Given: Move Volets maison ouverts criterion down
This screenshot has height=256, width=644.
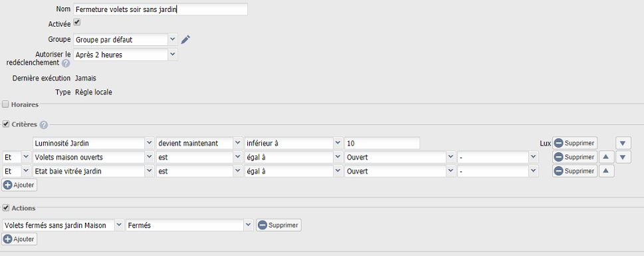Looking at the screenshot, I should pyautogui.click(x=623, y=158).
